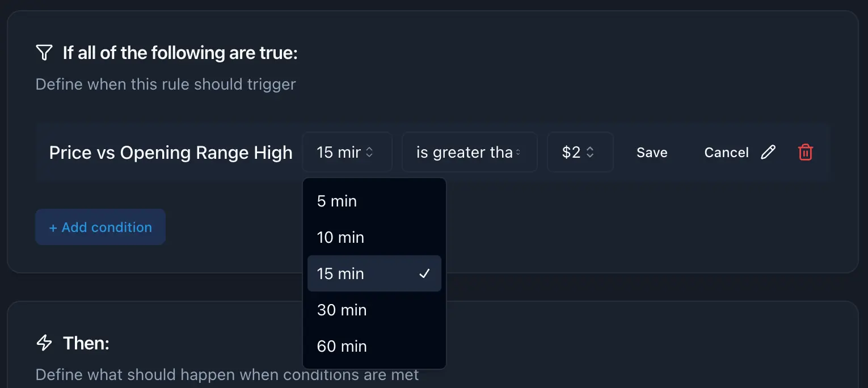Screen dimensions: 868x388
Task: Click the "If all of the following are true" heading
Action: coord(180,53)
